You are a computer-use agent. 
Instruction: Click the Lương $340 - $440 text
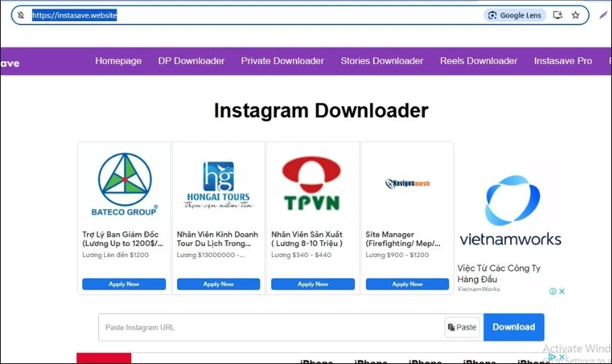301,255
